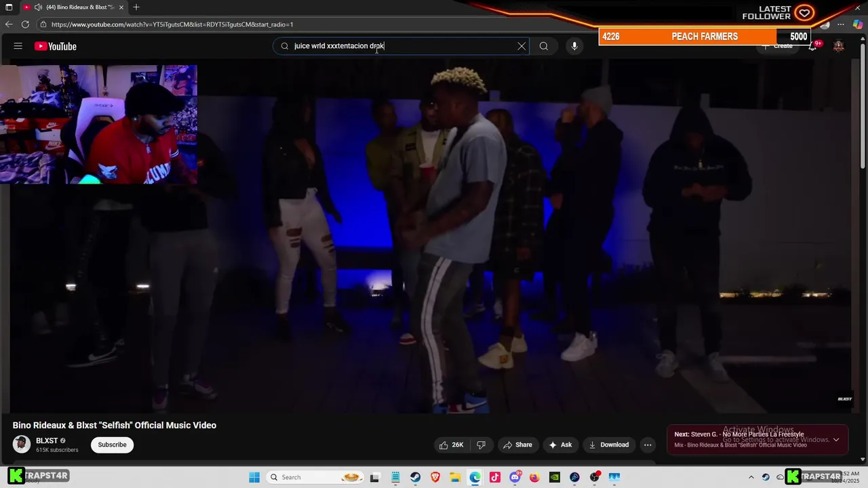
Task: Open the tab actions menu icon
Action: coord(8,7)
